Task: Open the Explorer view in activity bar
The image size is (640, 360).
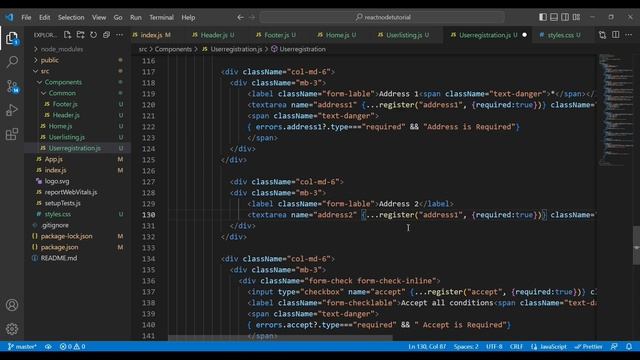Action: click(x=12, y=38)
